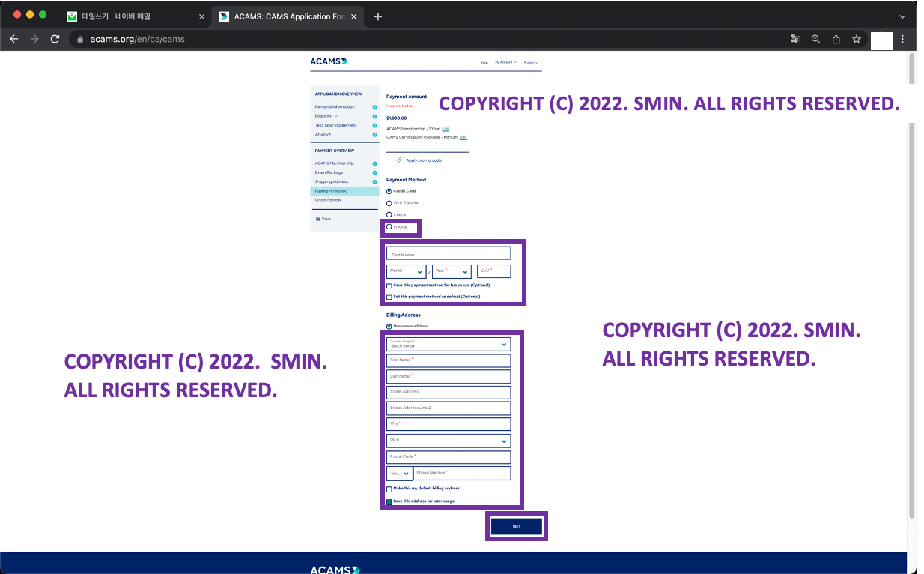
Task: Click the zoom magnifier icon in address bar
Action: [816, 39]
